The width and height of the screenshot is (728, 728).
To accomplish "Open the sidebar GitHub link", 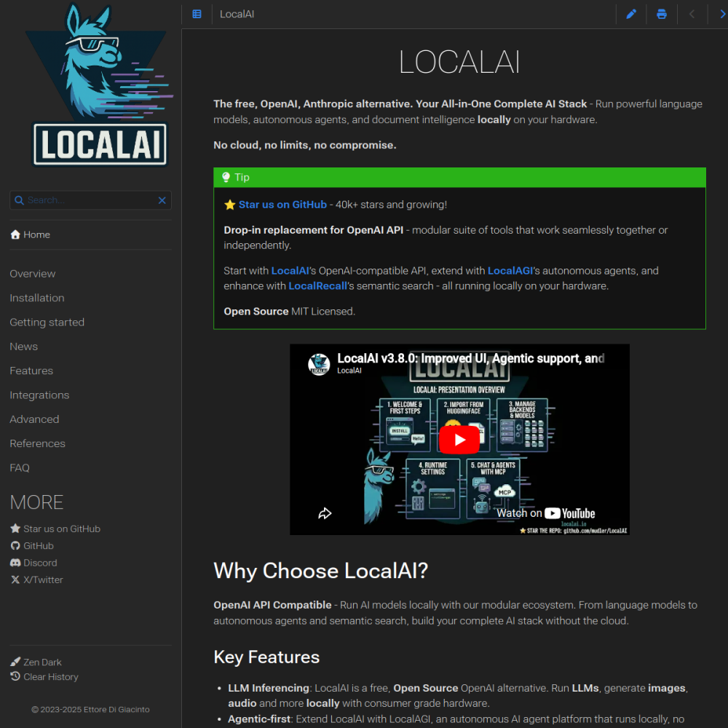I will pyautogui.click(x=39, y=546).
